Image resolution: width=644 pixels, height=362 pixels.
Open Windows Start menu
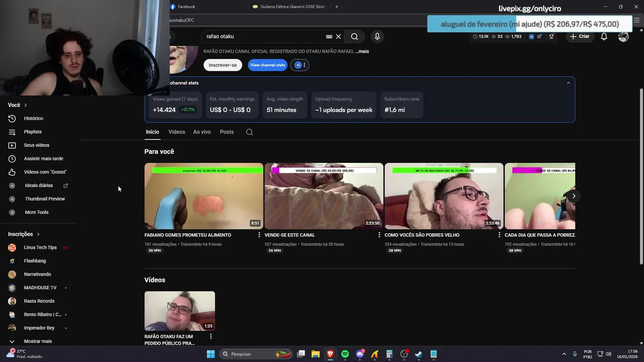point(211,354)
